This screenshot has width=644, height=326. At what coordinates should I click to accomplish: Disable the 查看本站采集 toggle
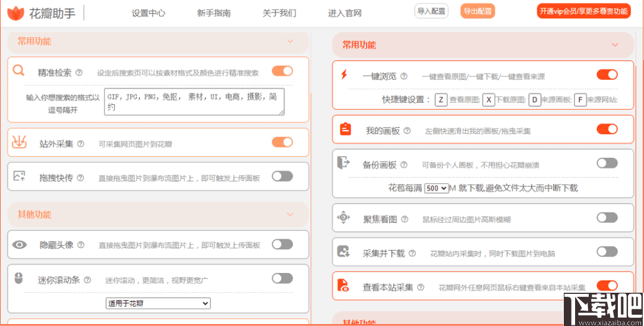point(607,286)
